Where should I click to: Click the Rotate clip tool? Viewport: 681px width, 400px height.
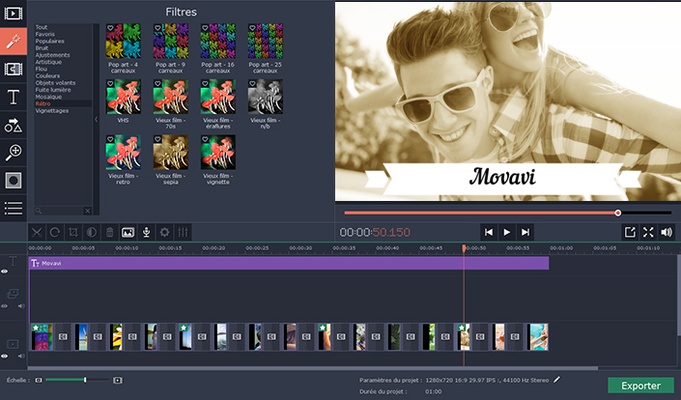pyautogui.click(x=55, y=232)
